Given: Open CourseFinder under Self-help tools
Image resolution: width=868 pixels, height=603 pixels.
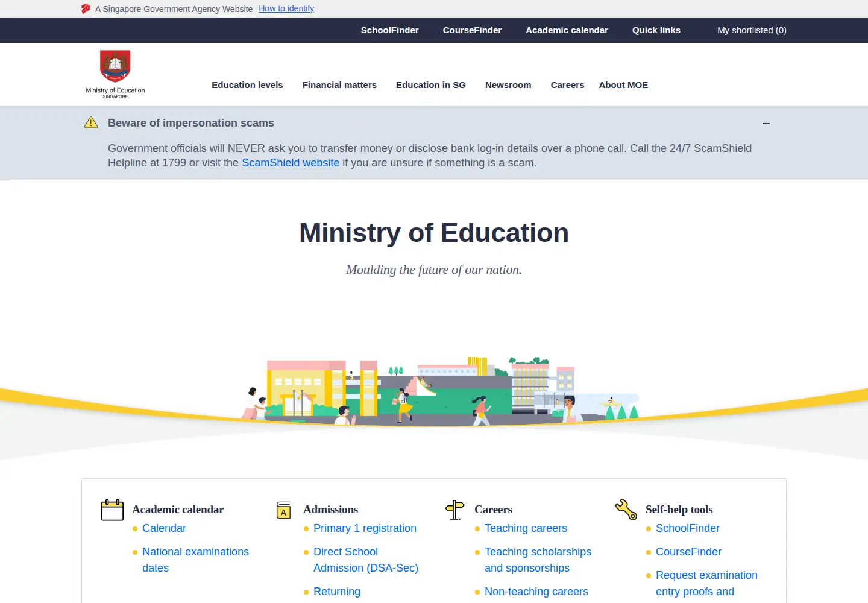Looking at the screenshot, I should (688, 552).
